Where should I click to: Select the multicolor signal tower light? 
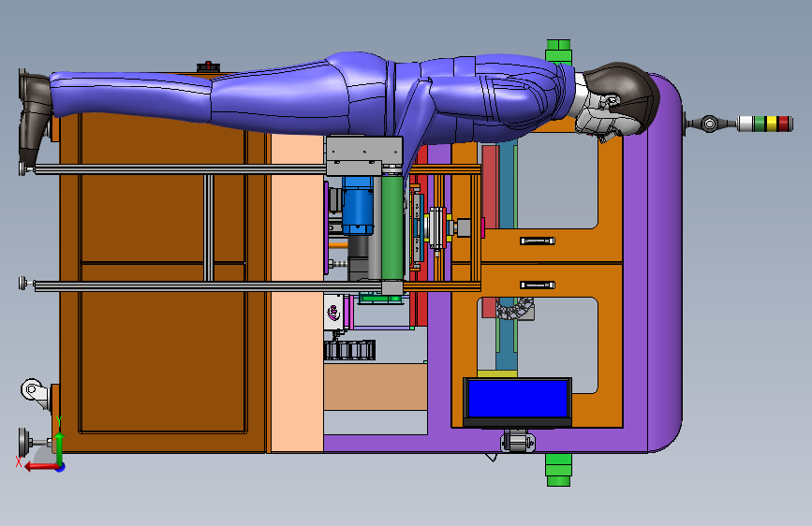tap(764, 124)
